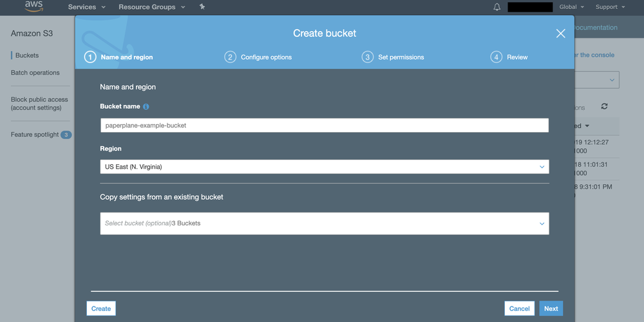The image size is (644, 322).
Task: Open the Support menu
Action: (x=611, y=7)
